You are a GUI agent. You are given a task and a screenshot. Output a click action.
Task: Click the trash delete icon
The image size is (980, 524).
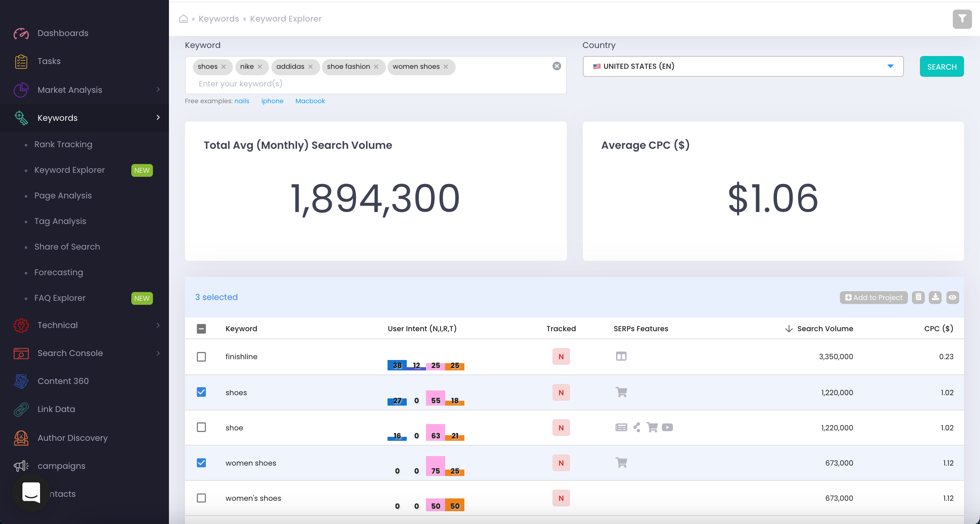[x=918, y=297]
